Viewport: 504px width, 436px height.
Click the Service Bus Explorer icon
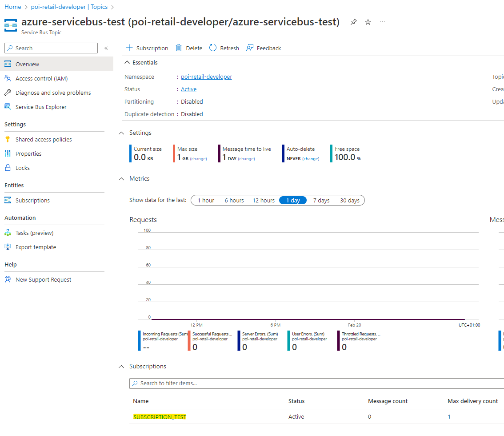8,106
